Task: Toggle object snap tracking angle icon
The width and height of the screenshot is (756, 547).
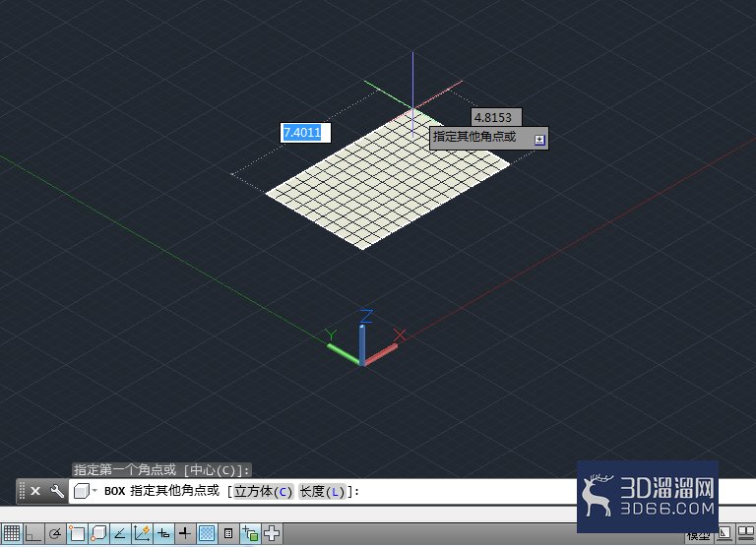Action: pos(120,533)
